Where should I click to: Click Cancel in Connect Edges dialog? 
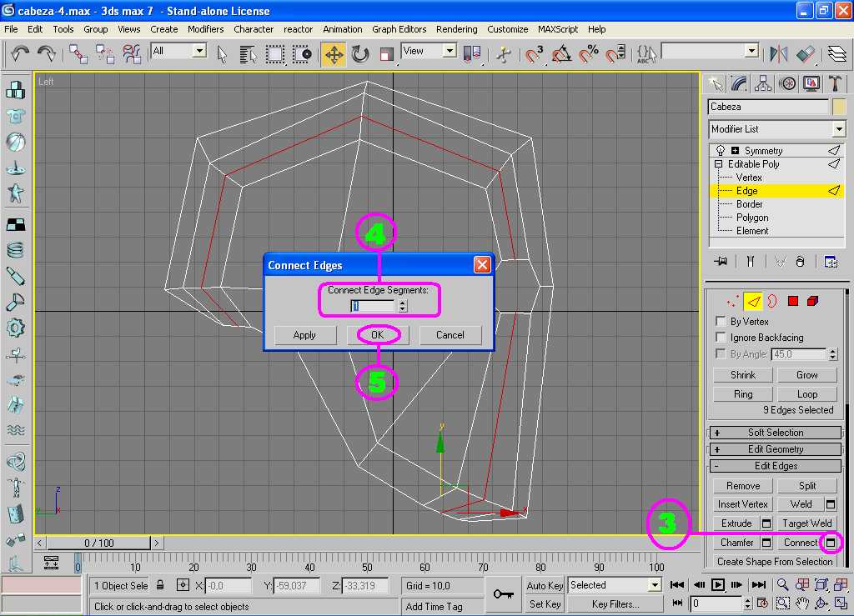pyautogui.click(x=450, y=335)
